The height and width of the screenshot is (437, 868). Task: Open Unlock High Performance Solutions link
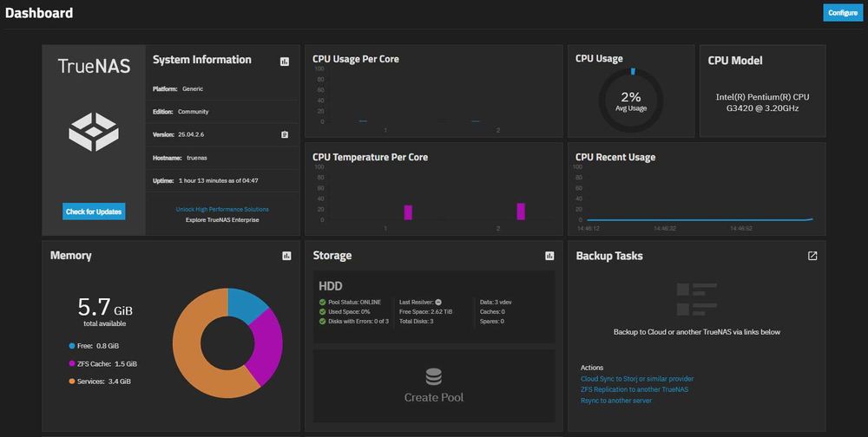click(x=222, y=209)
